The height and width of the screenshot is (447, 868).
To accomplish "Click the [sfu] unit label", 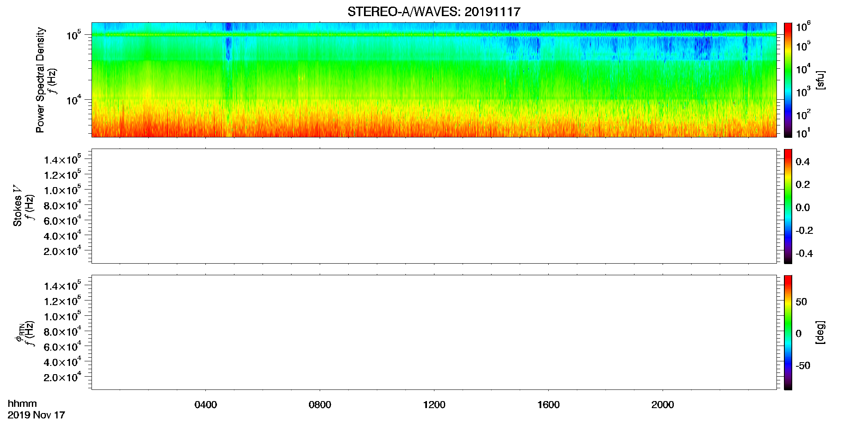I will [820, 80].
